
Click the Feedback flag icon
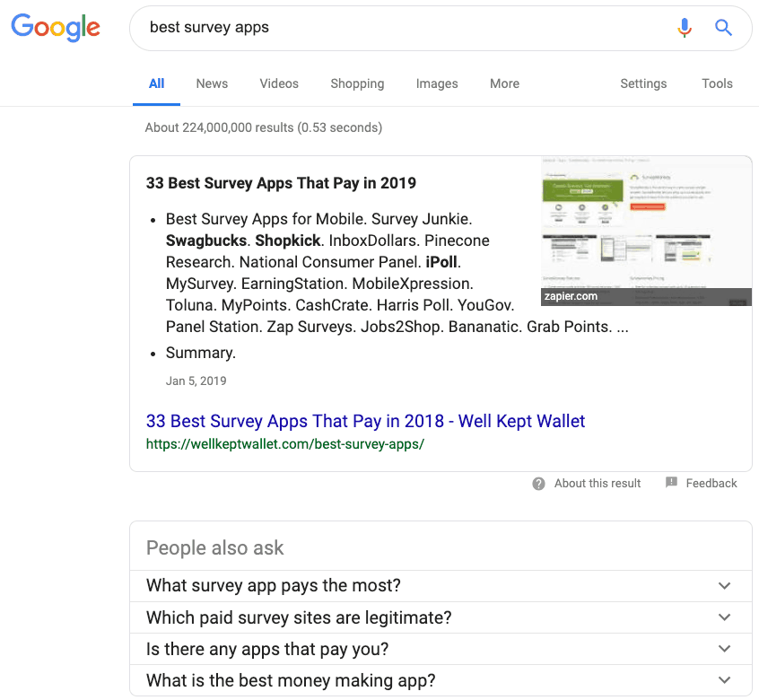(671, 483)
